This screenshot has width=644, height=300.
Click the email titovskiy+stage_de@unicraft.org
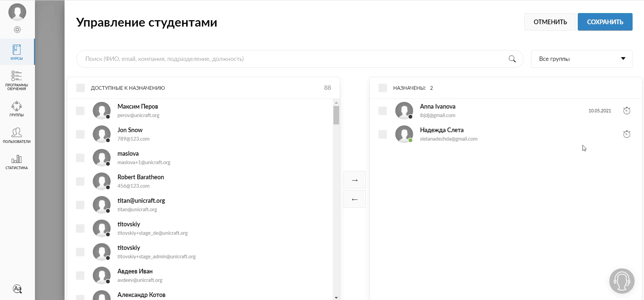[x=153, y=233]
